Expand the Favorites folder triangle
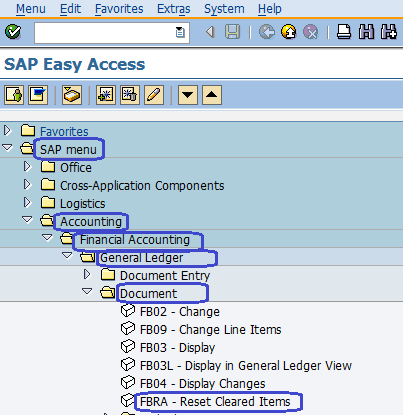404x415 pixels. [x=7, y=130]
